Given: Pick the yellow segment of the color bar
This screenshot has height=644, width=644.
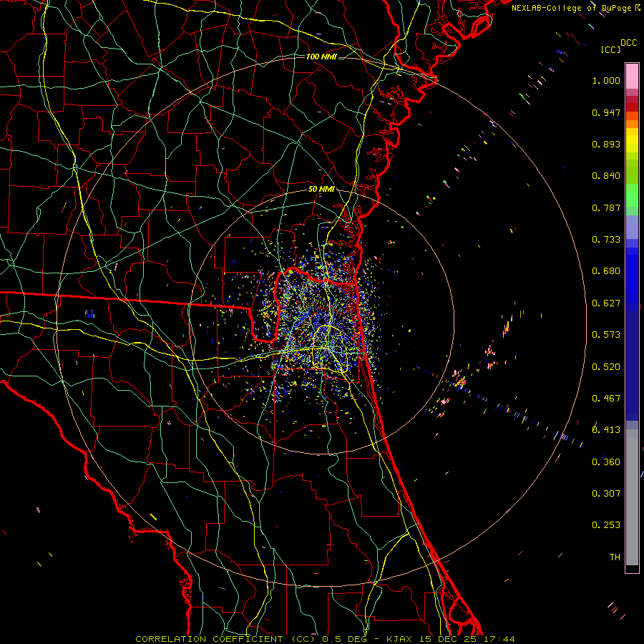Looking at the screenshot, I should 632,141.
